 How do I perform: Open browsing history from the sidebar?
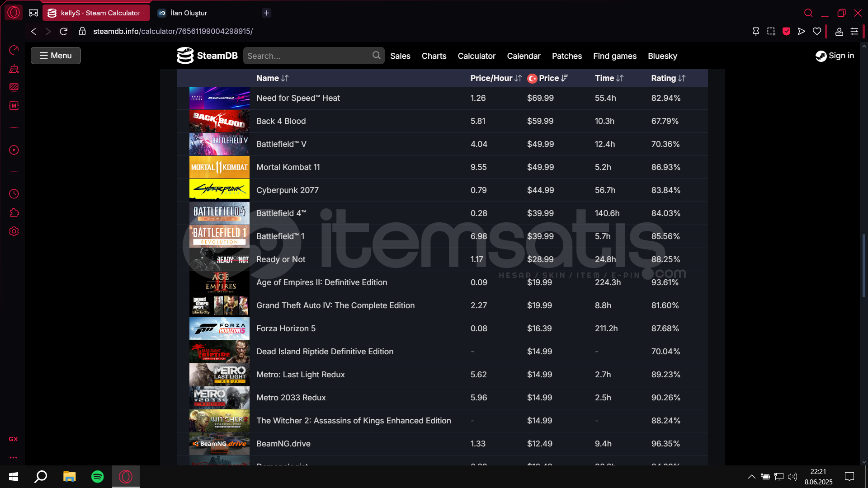[14, 194]
